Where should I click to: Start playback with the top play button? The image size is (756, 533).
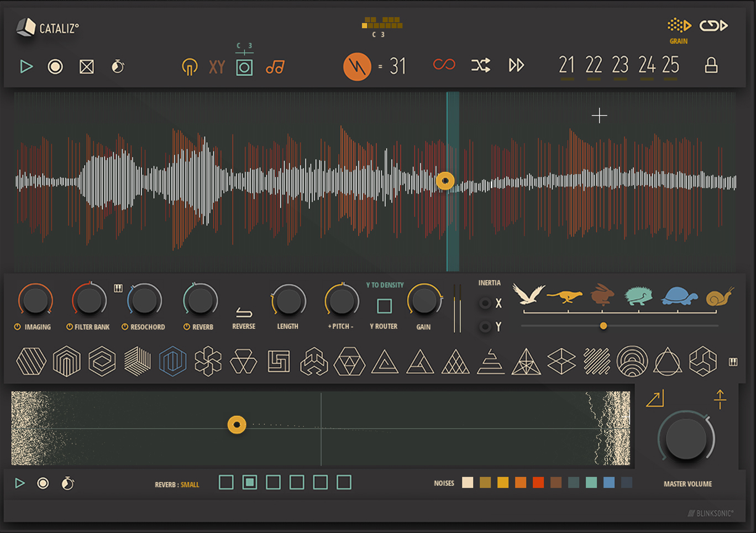point(26,67)
